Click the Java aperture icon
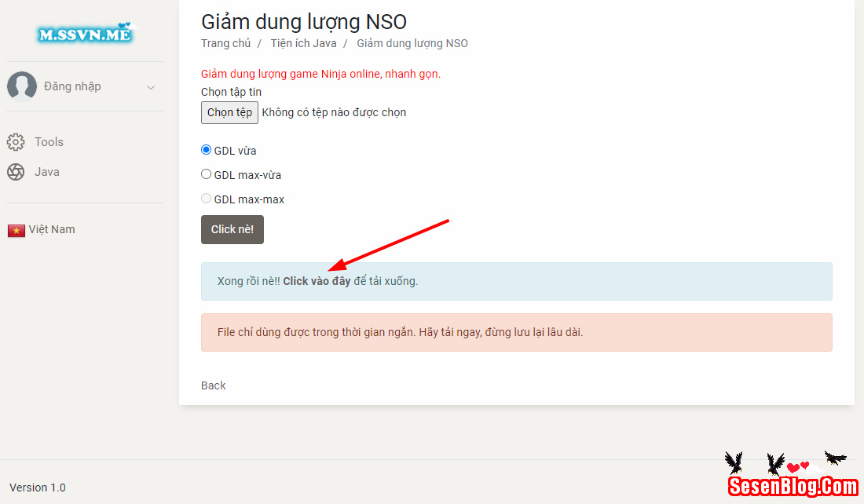The height and width of the screenshot is (504, 864). coord(16,172)
